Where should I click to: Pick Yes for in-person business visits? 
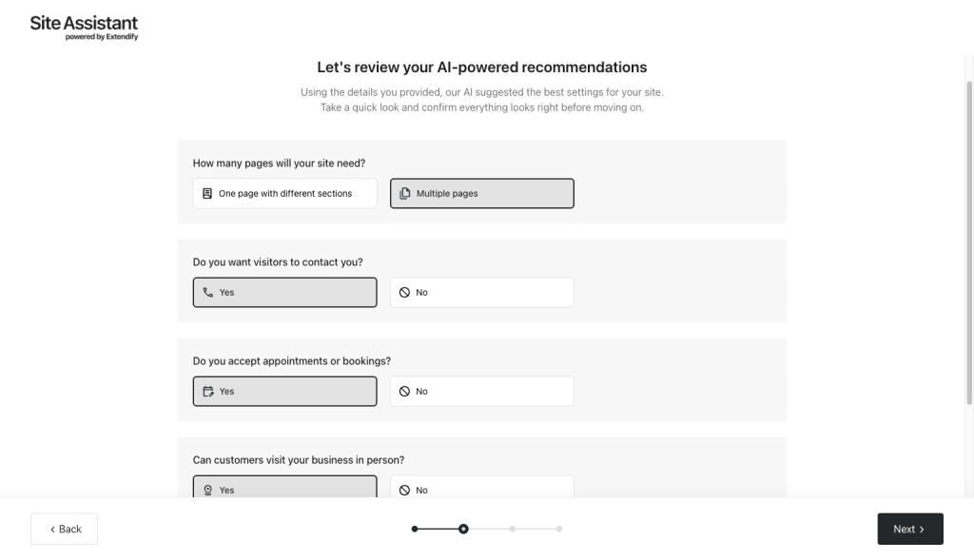click(284, 487)
